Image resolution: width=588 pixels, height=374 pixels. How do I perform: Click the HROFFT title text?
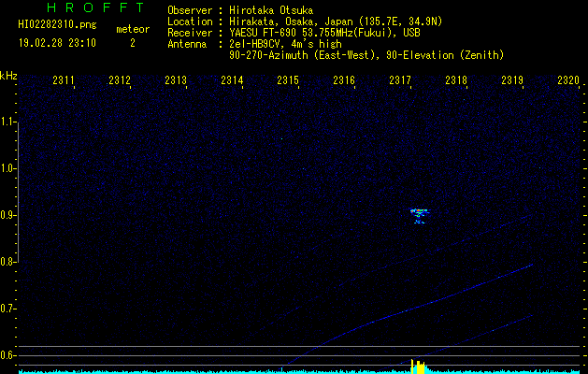(x=95, y=7)
